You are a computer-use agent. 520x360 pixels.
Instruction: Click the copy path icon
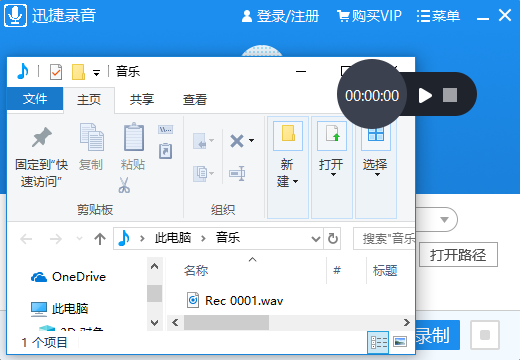pos(165,129)
